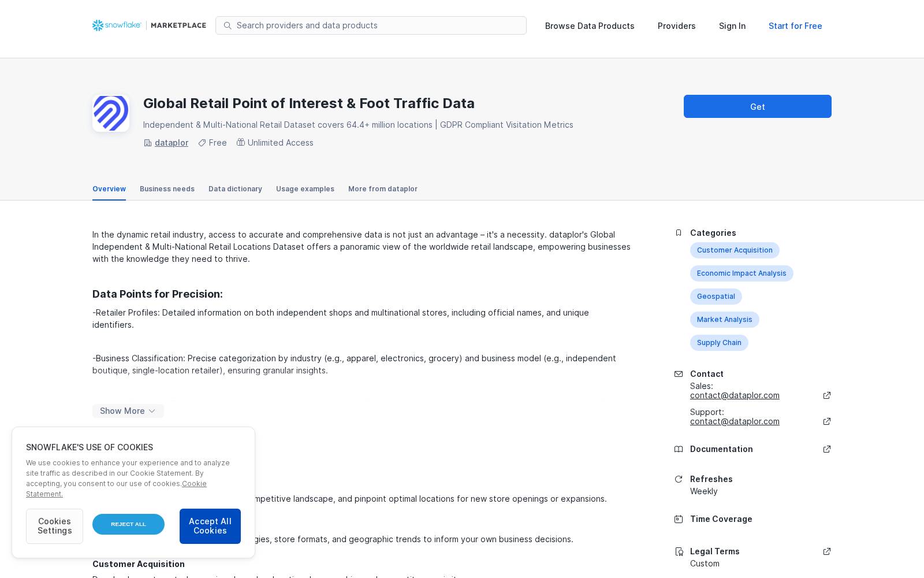The image size is (924, 578).
Task: Click the Sign In link
Action: pyautogui.click(x=732, y=26)
